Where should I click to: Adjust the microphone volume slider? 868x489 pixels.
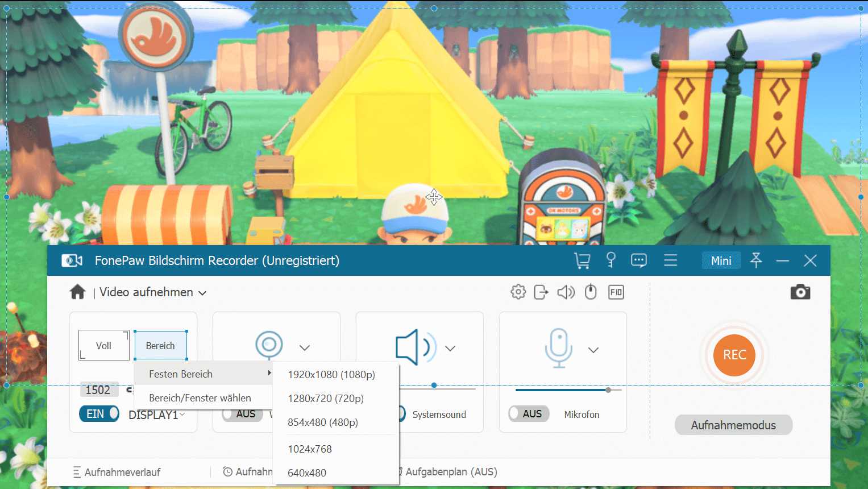click(568, 390)
